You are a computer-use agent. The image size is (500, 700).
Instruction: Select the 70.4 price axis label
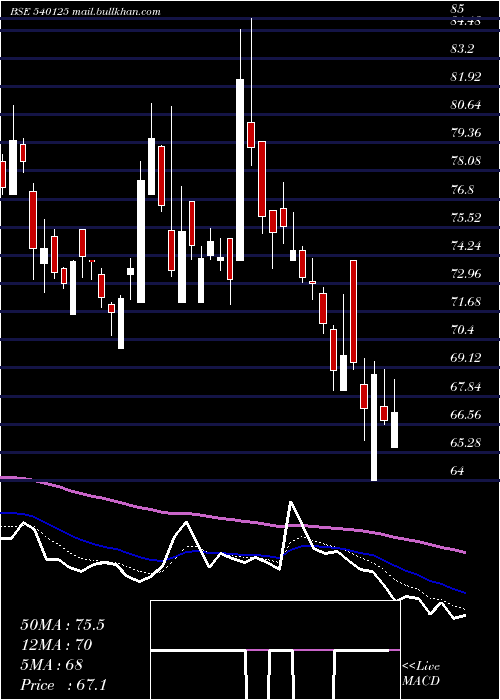pyautogui.click(x=464, y=330)
